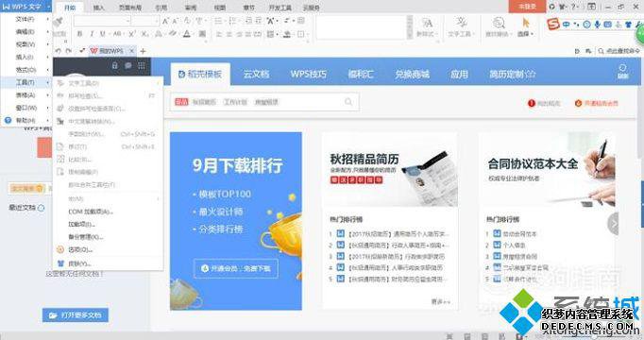Click the grid apps icon in dark sidebar header
Image resolution: width=644 pixels, height=340 pixels.
pyautogui.click(x=142, y=65)
